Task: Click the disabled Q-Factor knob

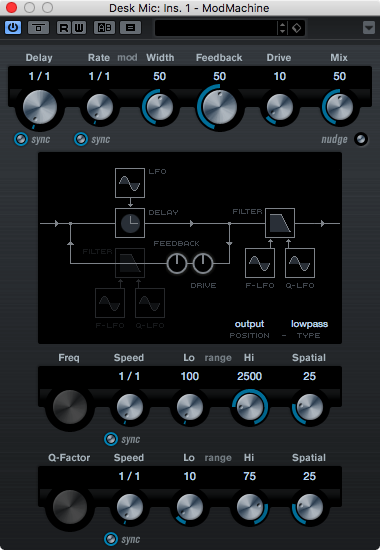Action: click(70, 507)
